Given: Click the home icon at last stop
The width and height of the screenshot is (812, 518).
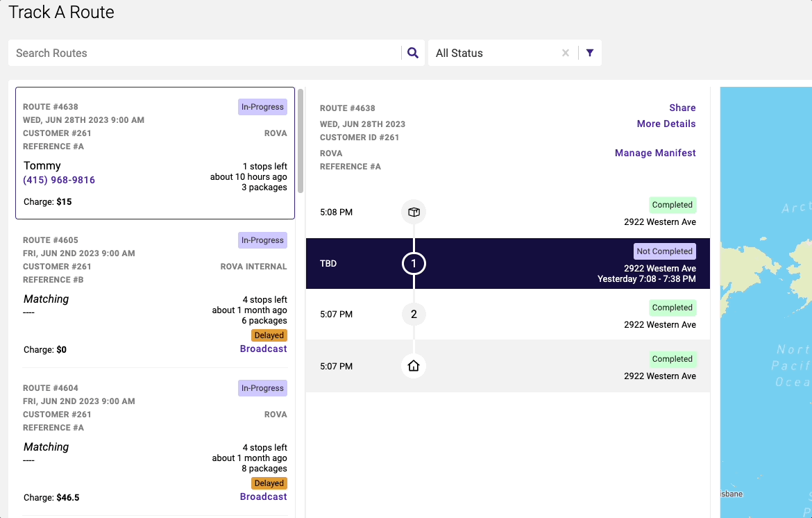Looking at the screenshot, I should (414, 366).
